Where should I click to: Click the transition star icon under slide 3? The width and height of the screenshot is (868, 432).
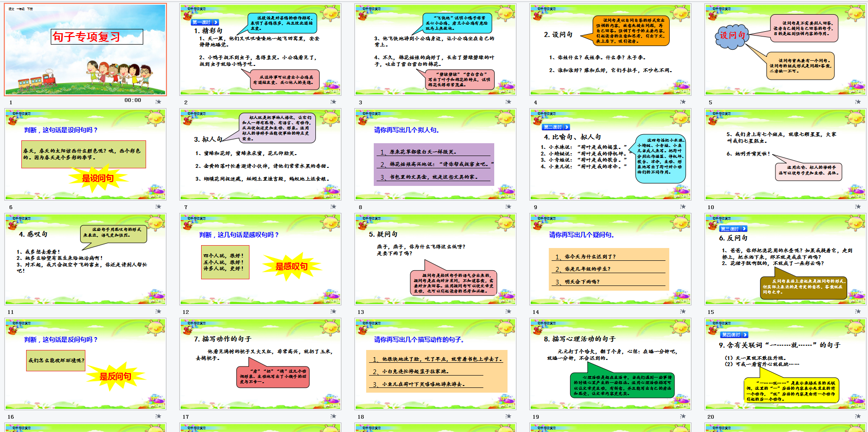(508, 102)
